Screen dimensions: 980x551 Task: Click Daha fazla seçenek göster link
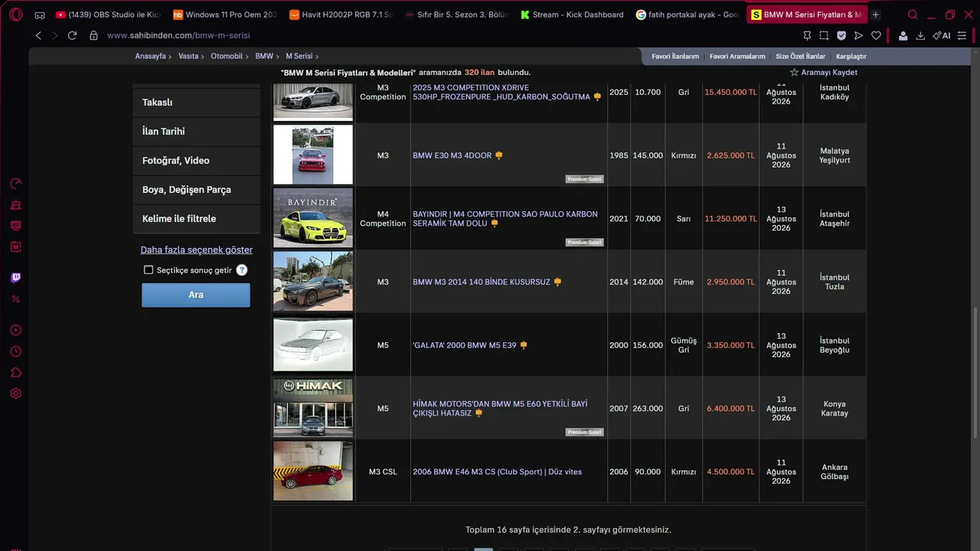[x=197, y=250]
